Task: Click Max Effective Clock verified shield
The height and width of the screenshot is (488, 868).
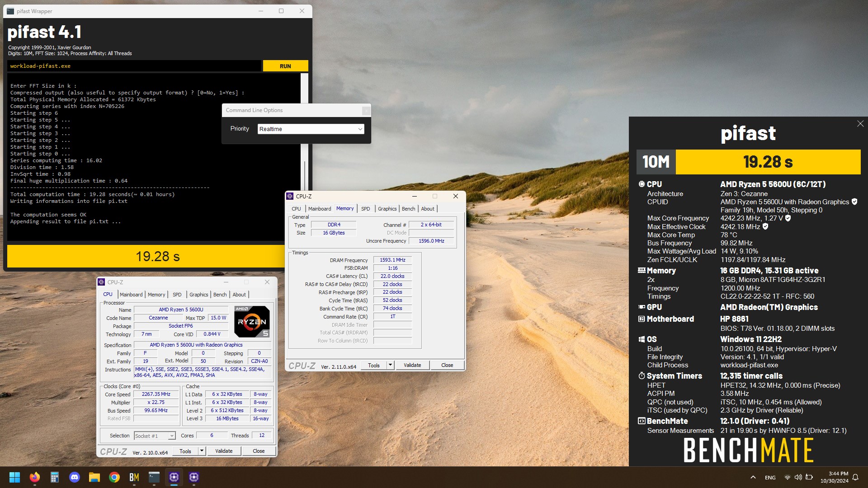Action: tap(765, 226)
